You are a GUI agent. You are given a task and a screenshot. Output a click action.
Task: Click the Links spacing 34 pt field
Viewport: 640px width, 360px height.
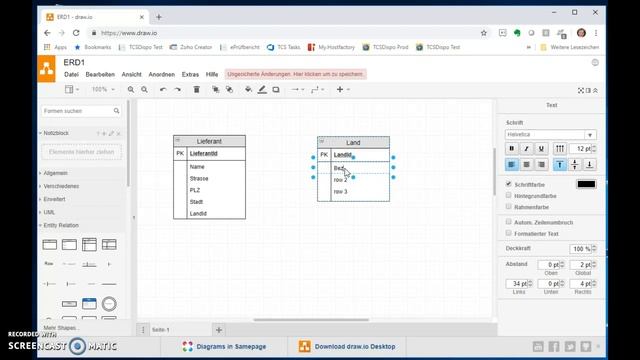[x=517, y=283]
